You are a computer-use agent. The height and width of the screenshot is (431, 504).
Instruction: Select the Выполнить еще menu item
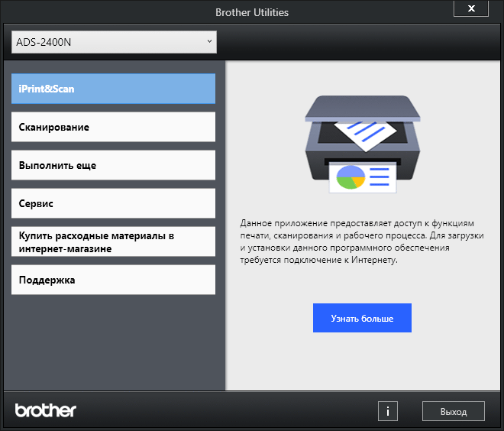[114, 165]
